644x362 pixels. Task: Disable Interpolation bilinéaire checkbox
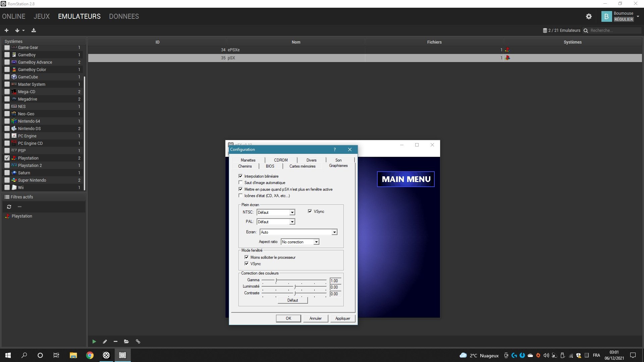[240, 176]
